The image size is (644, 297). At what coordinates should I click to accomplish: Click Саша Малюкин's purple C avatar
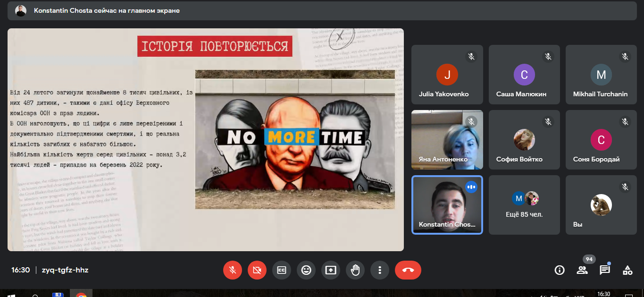[x=524, y=75]
